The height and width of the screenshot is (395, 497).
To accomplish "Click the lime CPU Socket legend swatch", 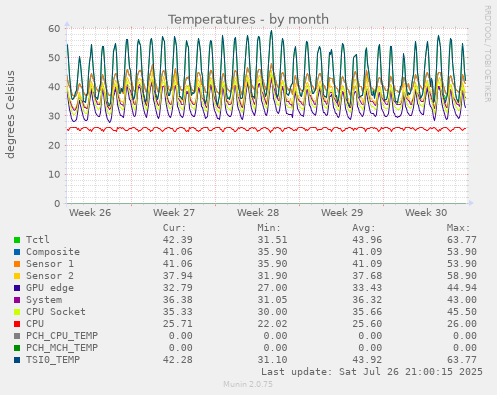I will point(17,312).
